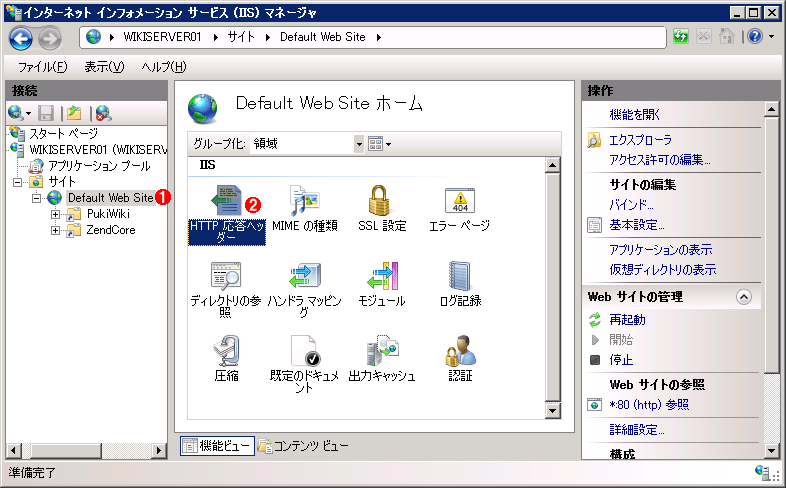Select スタート ページ in the tree

[63, 133]
